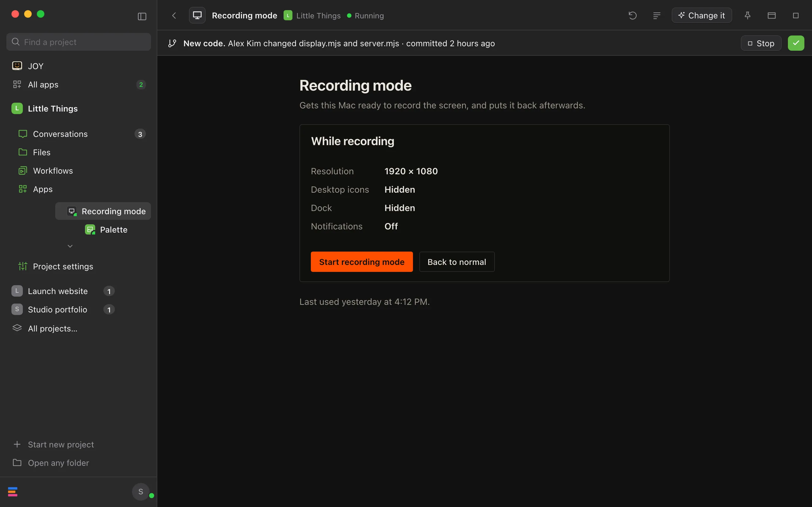Click the green checkmark button
The image size is (812, 507).
coord(796,43)
